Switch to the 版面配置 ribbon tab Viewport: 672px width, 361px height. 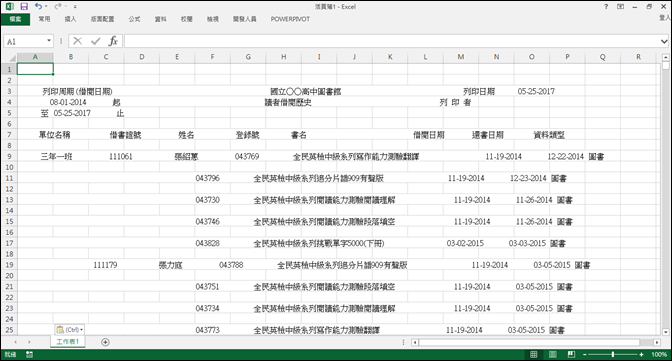click(102, 19)
